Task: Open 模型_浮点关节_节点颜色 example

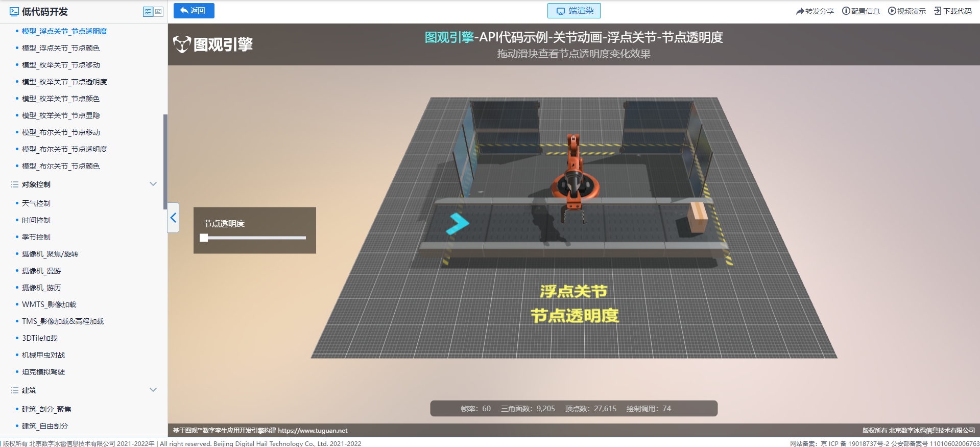Action: coord(61,48)
